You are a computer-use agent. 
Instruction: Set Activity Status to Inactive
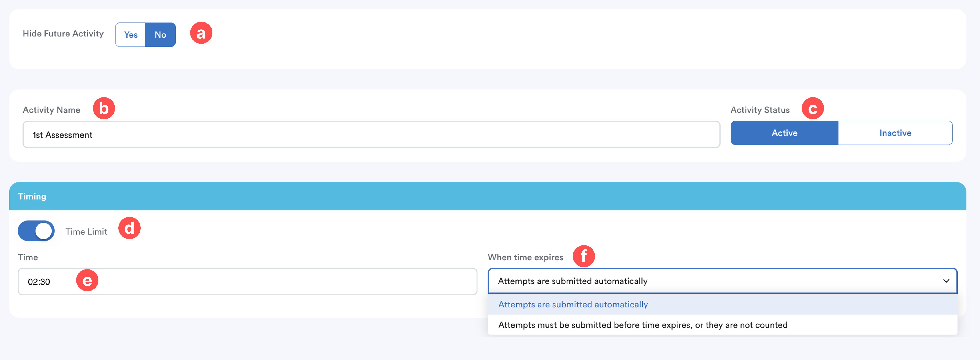click(895, 133)
